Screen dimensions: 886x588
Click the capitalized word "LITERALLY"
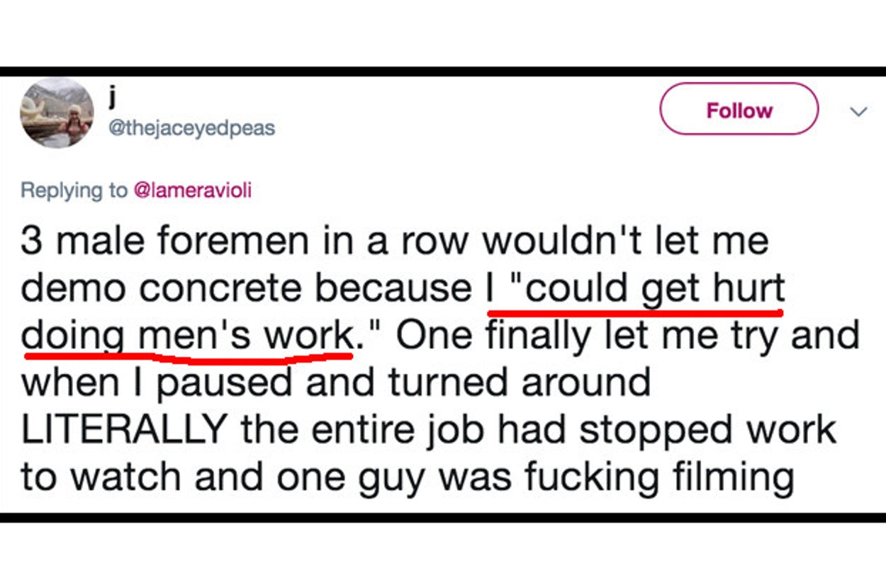click(x=125, y=431)
